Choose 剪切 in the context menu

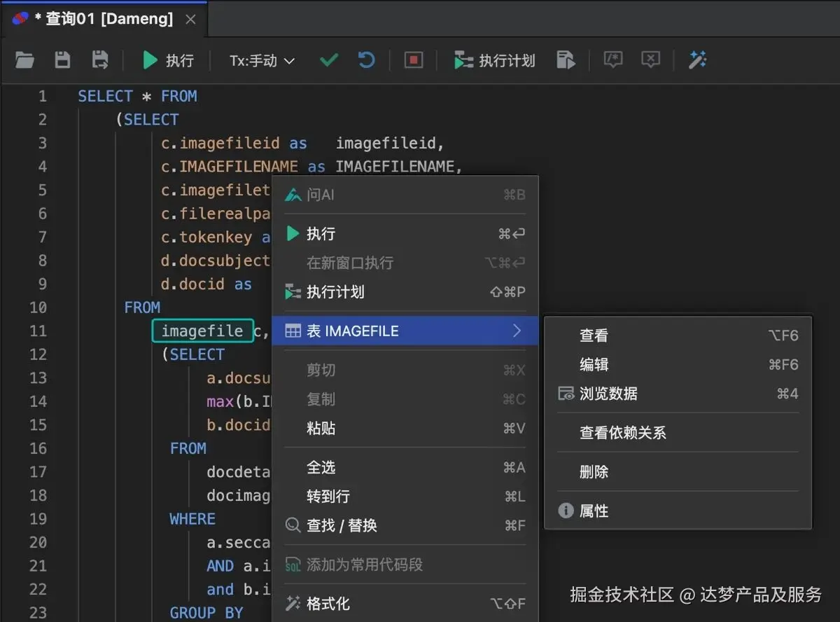pyautogui.click(x=405, y=370)
